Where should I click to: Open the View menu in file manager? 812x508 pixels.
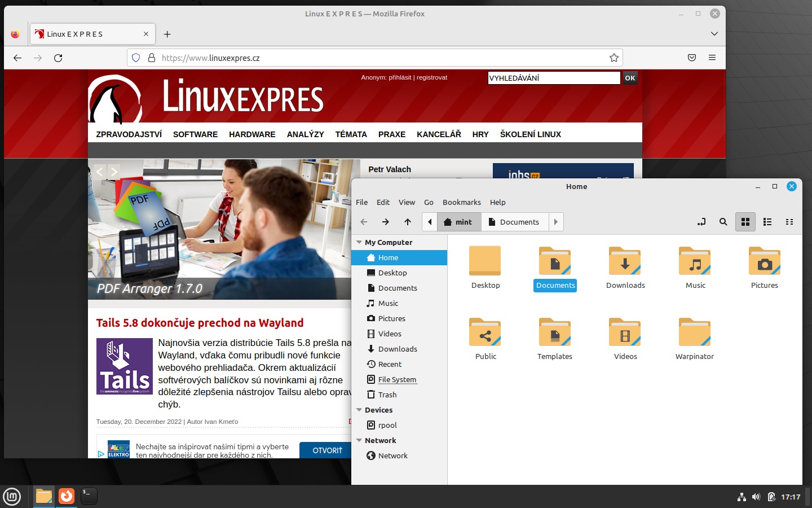coord(407,202)
